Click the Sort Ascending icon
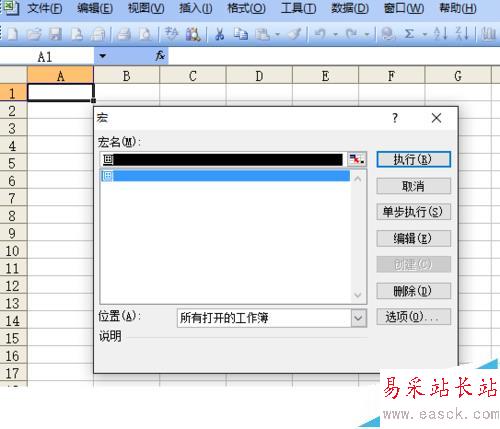The image size is (500, 429). pyautogui.click(x=440, y=34)
